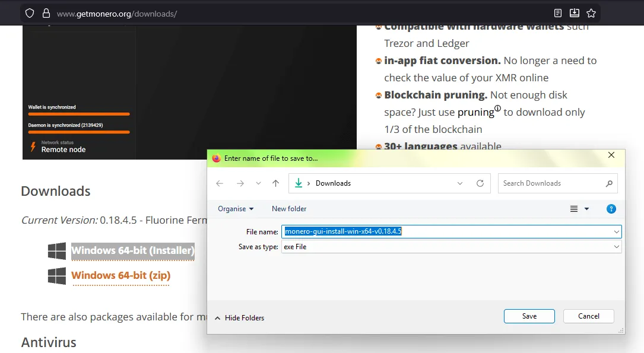Click Windows logo beside Installer link
Image resolution: width=644 pixels, height=353 pixels.
click(56, 251)
